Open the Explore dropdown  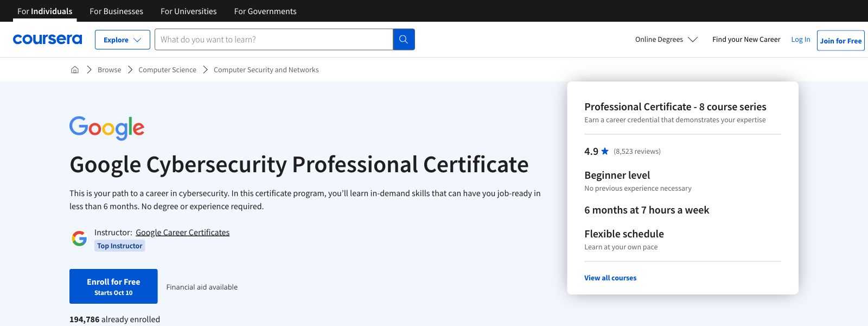(x=123, y=40)
